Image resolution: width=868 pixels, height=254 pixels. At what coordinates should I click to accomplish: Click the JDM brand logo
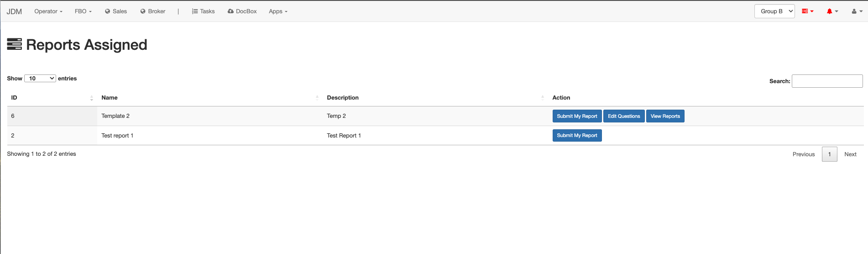tap(14, 11)
